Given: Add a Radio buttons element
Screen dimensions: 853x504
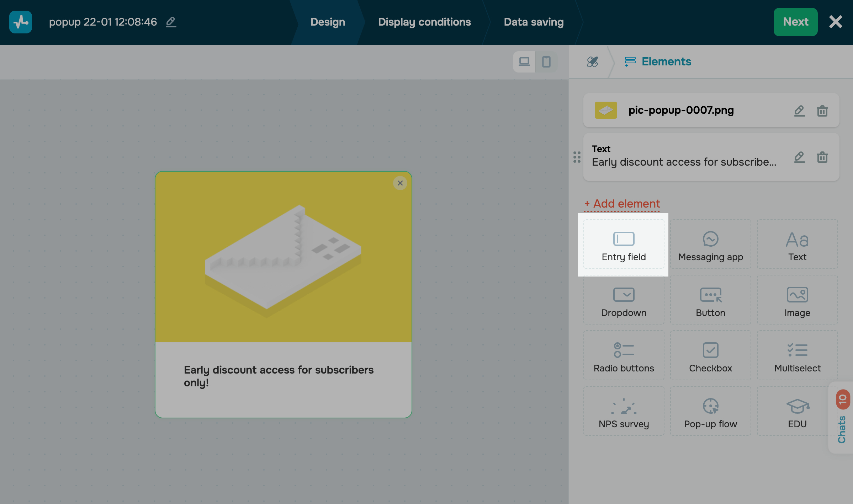Looking at the screenshot, I should pos(624,356).
